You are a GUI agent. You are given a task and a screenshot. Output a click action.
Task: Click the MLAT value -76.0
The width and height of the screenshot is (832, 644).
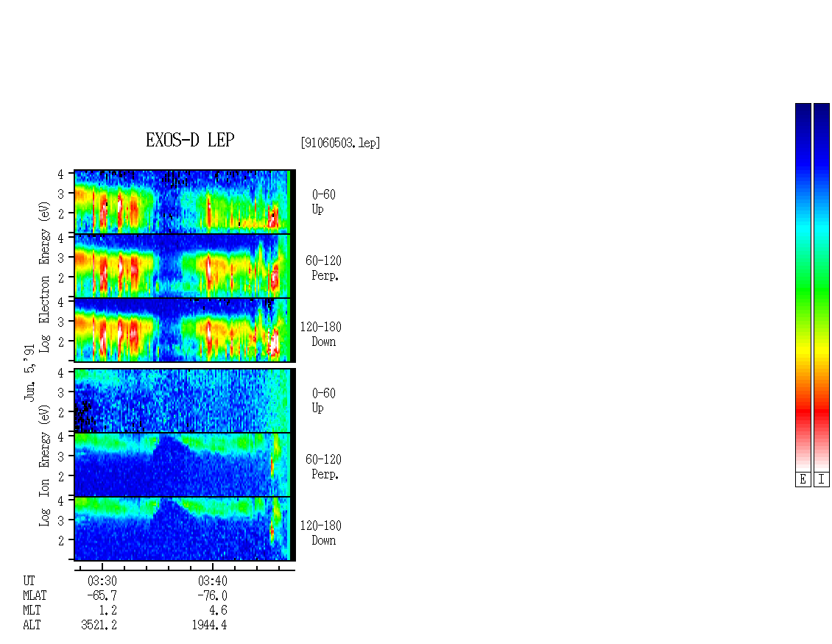coord(212,595)
